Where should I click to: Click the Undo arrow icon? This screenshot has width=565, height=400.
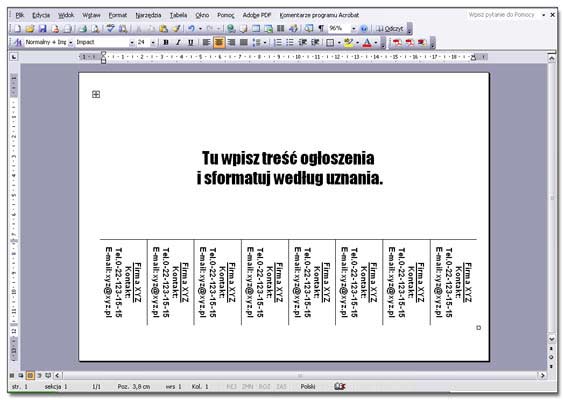click(191, 28)
